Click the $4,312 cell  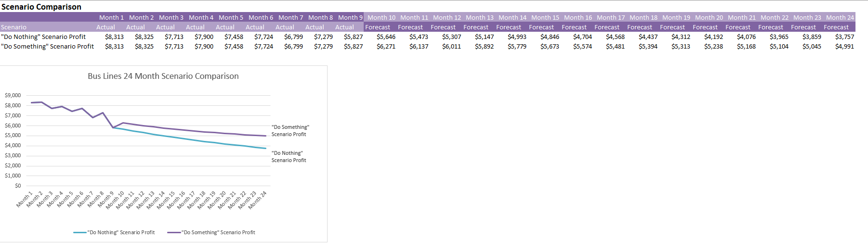coord(681,37)
